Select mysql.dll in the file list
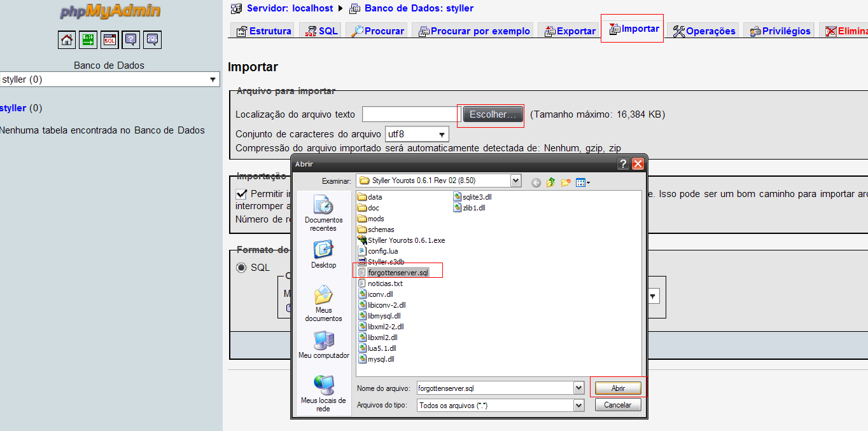Image resolution: width=868 pixels, height=431 pixels. tap(376, 359)
